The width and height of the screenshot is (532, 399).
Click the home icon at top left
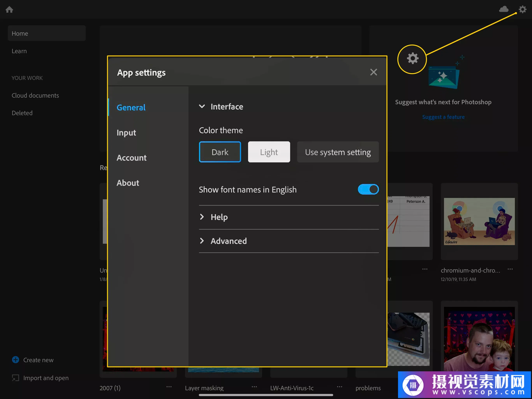tap(9, 9)
